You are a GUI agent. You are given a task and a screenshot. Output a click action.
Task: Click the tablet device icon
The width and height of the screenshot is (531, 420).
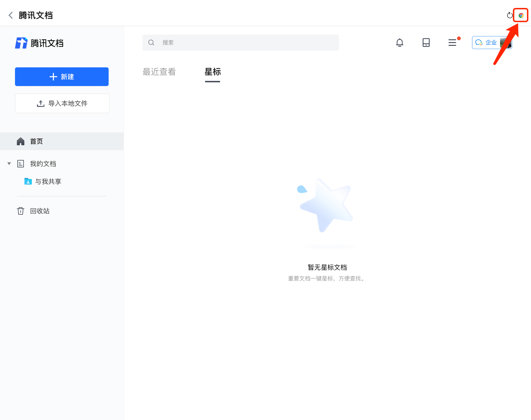426,43
